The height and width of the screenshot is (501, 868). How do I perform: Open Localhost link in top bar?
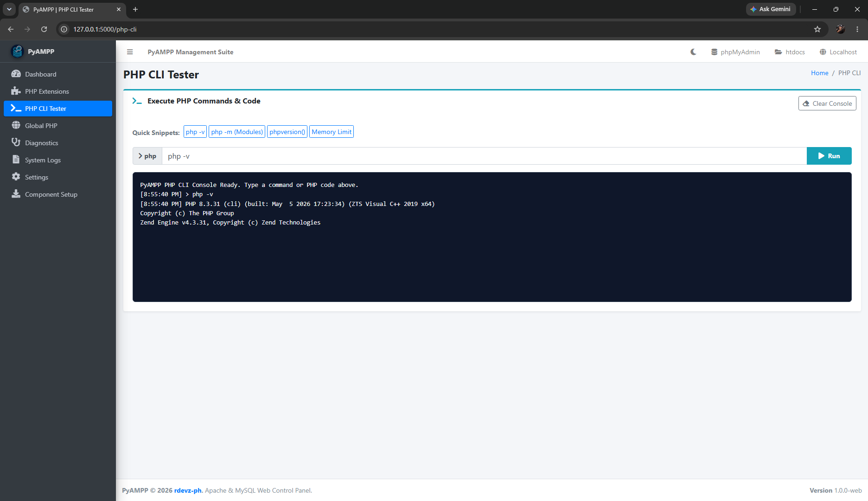point(838,52)
